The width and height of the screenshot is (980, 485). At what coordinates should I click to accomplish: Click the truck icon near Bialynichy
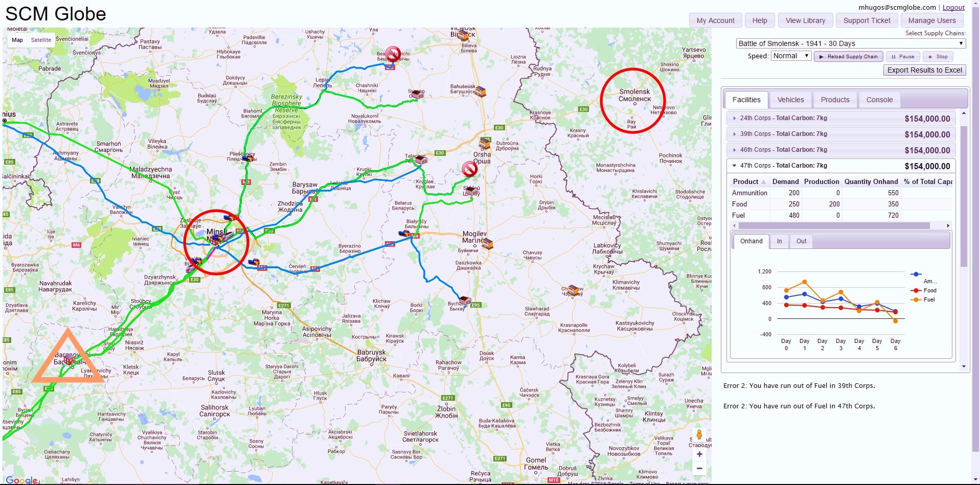pyautogui.click(x=404, y=234)
